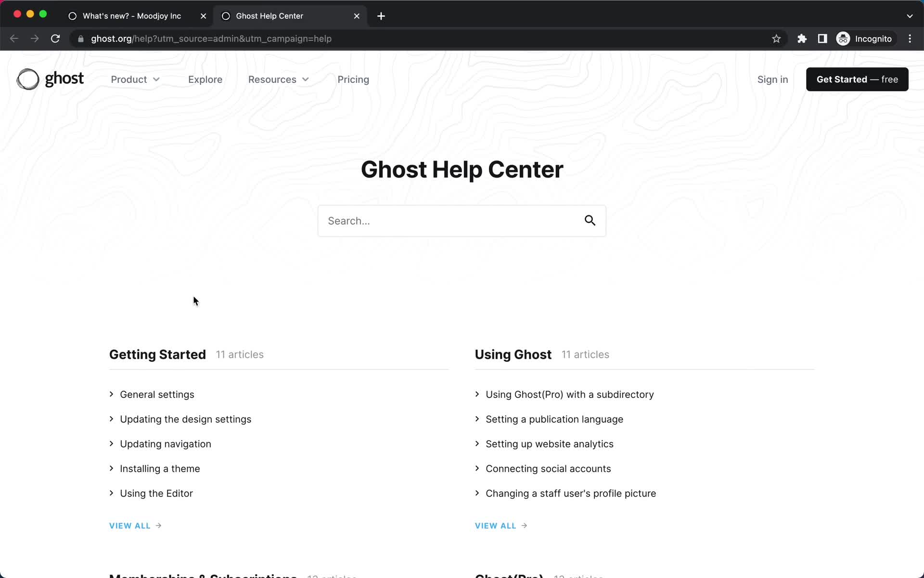This screenshot has height=578, width=924.
Task: Click the Sign in button
Action: (x=772, y=79)
